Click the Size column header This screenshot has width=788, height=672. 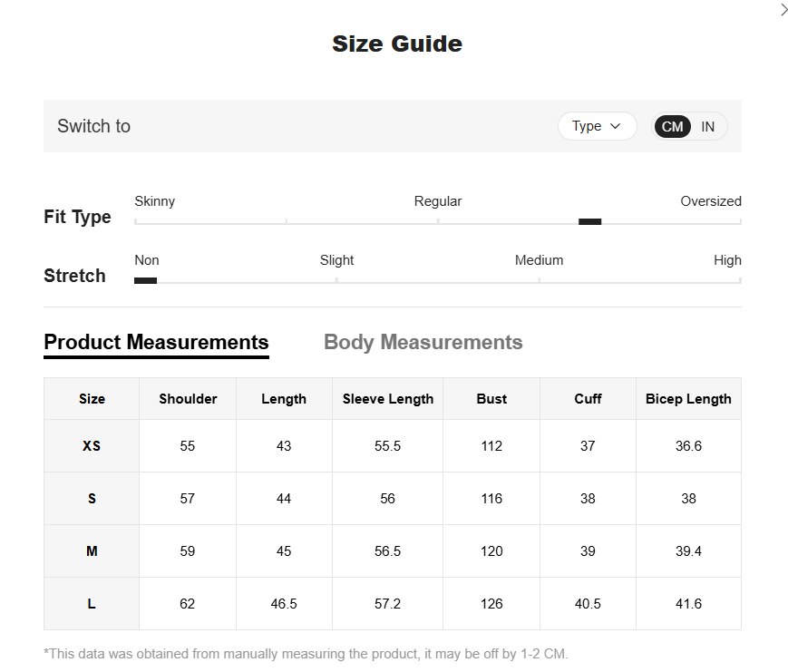pyautogui.click(x=92, y=399)
